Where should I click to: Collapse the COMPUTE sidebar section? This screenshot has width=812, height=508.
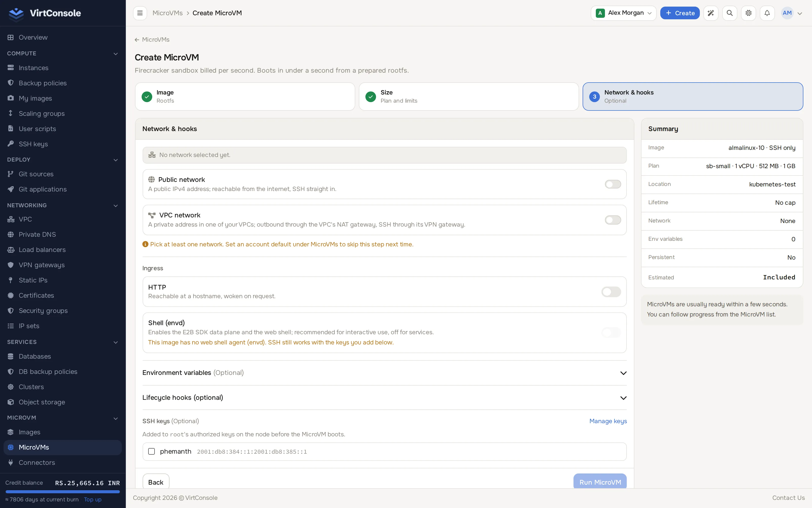[63, 54]
